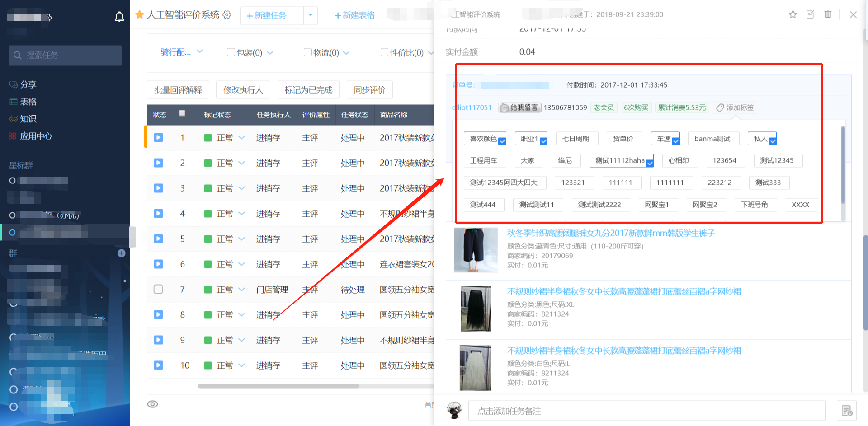
Task: Open 应用中心 in the sidebar
Action: [x=36, y=136]
